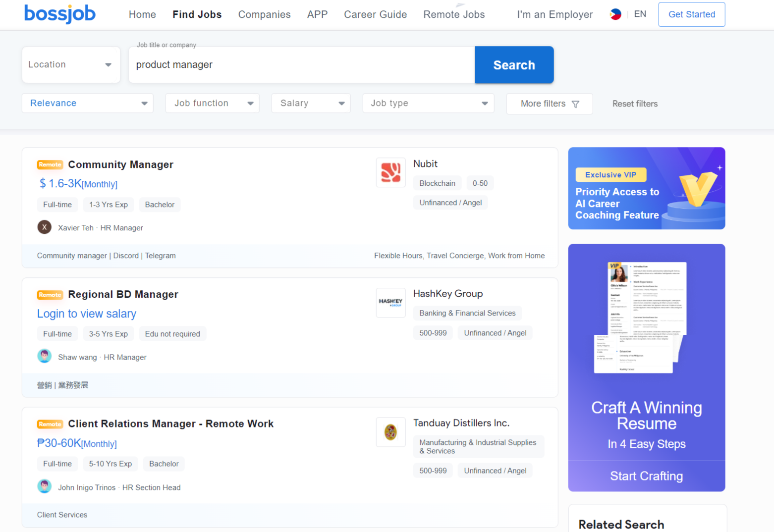Click Xavier Teh · HR Manager text
This screenshot has width=774, height=532.
[x=101, y=228]
